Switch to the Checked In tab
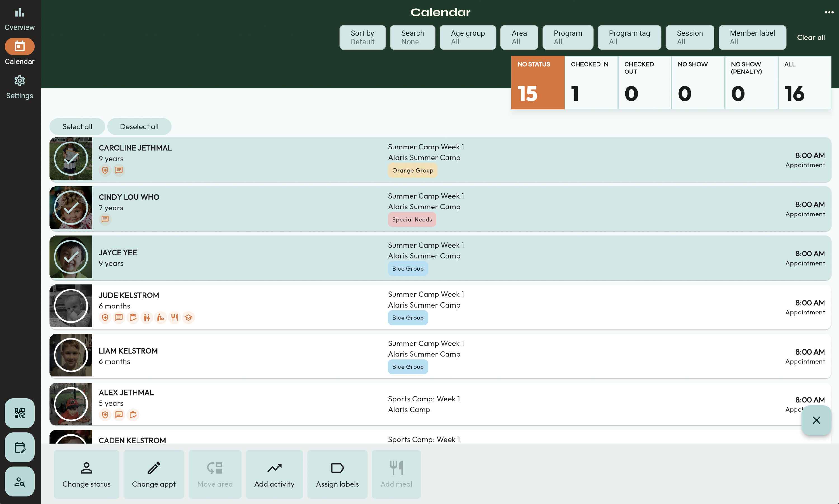Image resolution: width=839 pixels, height=504 pixels. 591,83
